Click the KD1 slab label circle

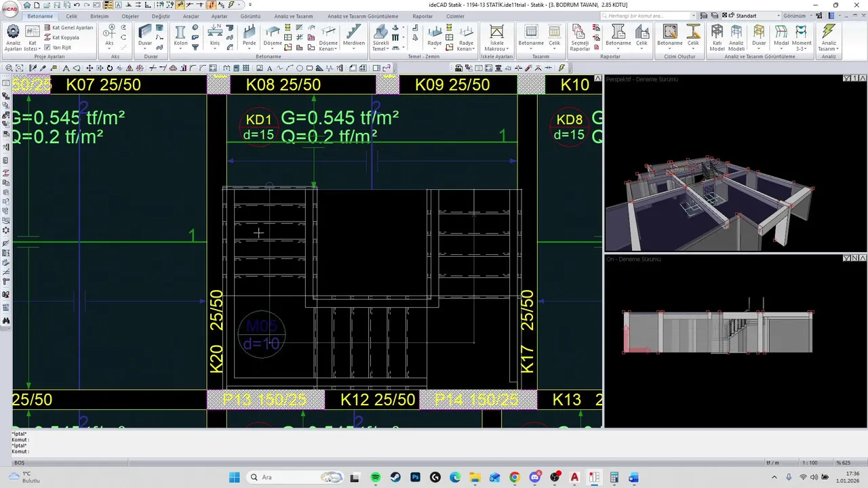pos(258,127)
